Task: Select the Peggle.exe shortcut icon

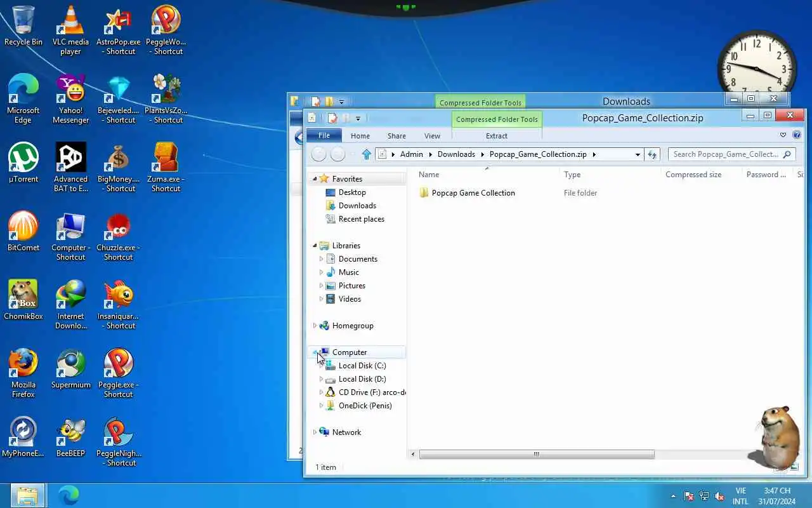Action: 119,373
